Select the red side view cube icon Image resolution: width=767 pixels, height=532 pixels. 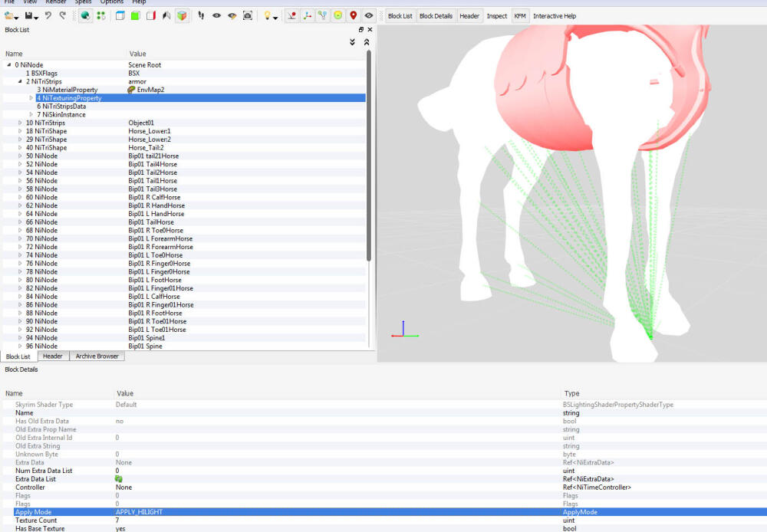(150, 15)
